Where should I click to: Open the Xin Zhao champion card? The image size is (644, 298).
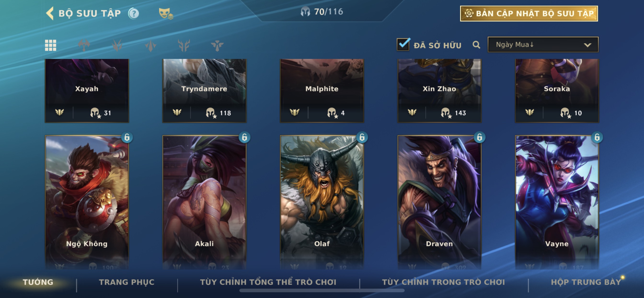439,91
